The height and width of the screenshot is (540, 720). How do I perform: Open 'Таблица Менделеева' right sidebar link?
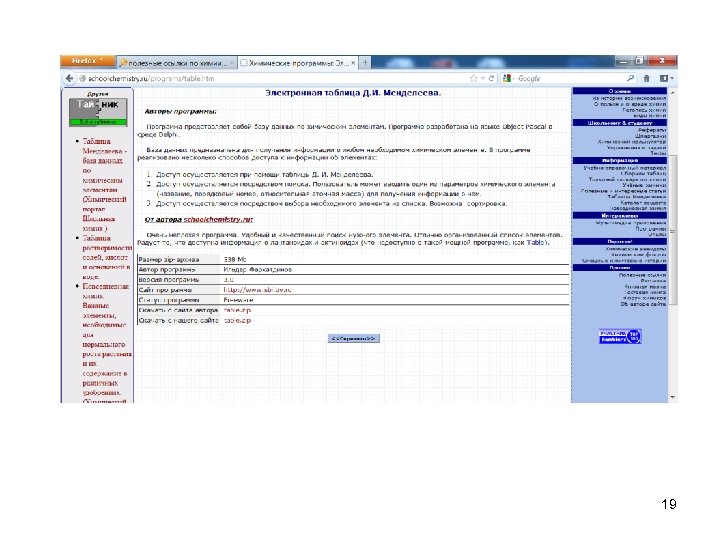636,197
